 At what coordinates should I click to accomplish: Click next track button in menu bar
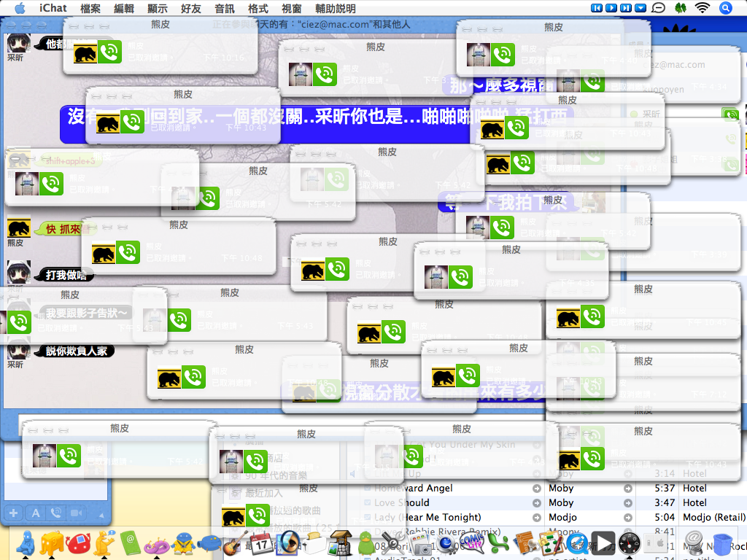tap(626, 7)
